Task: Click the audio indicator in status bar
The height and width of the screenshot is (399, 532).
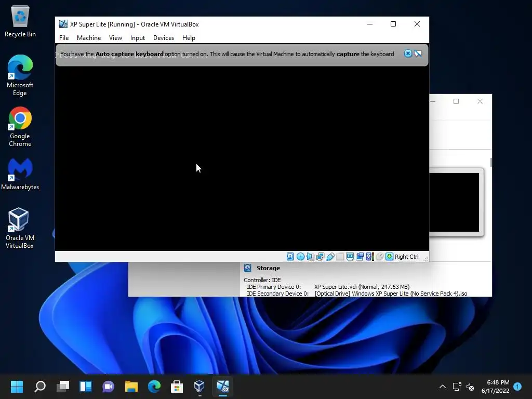Action: 310,257
